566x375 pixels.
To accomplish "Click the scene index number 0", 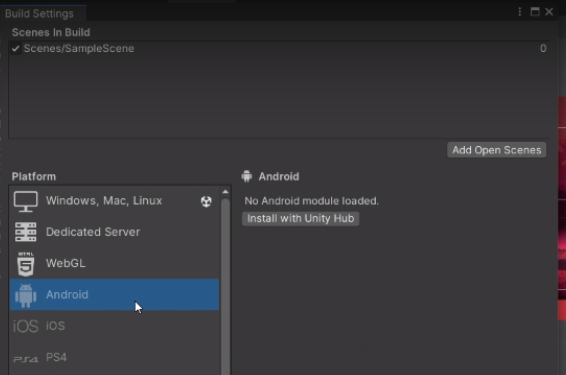I will [x=543, y=48].
